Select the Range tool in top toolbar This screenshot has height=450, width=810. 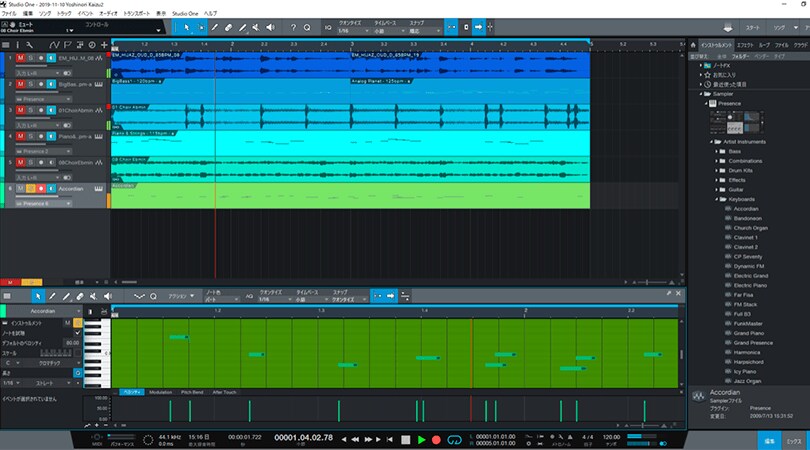200,27
